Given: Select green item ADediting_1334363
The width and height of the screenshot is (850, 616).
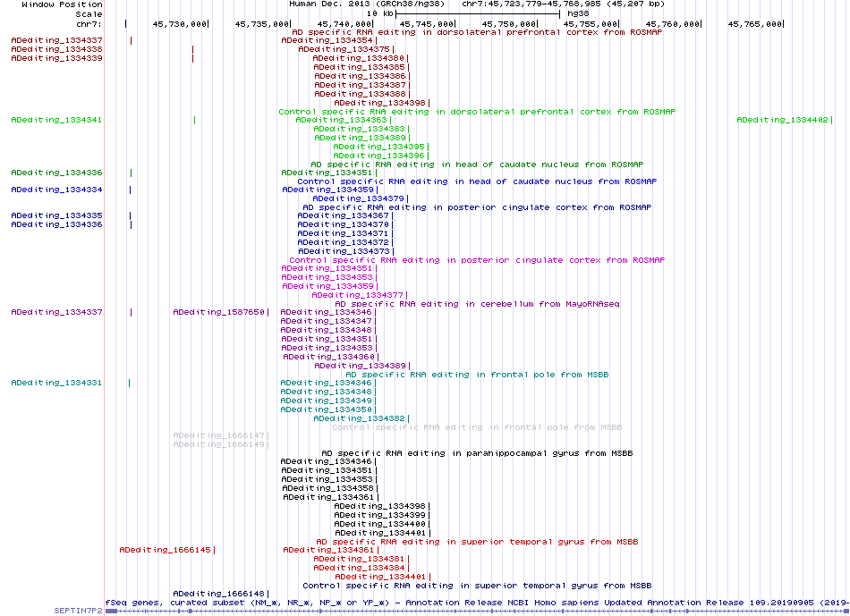Looking at the screenshot, I should point(342,120).
